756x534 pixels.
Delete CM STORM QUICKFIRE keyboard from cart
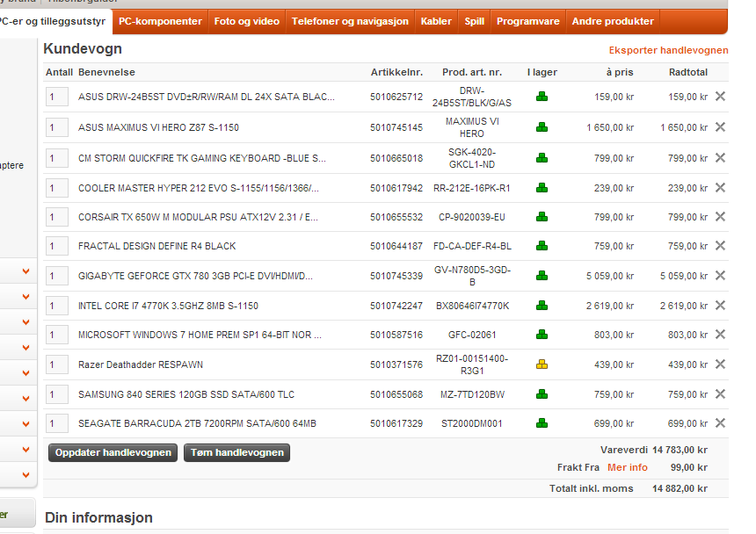[720, 158]
